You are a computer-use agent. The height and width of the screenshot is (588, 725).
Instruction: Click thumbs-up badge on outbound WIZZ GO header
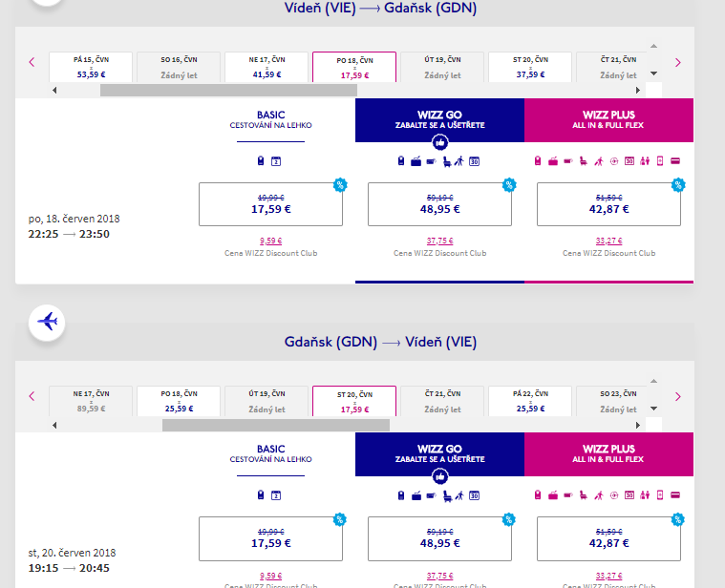pyautogui.click(x=439, y=142)
